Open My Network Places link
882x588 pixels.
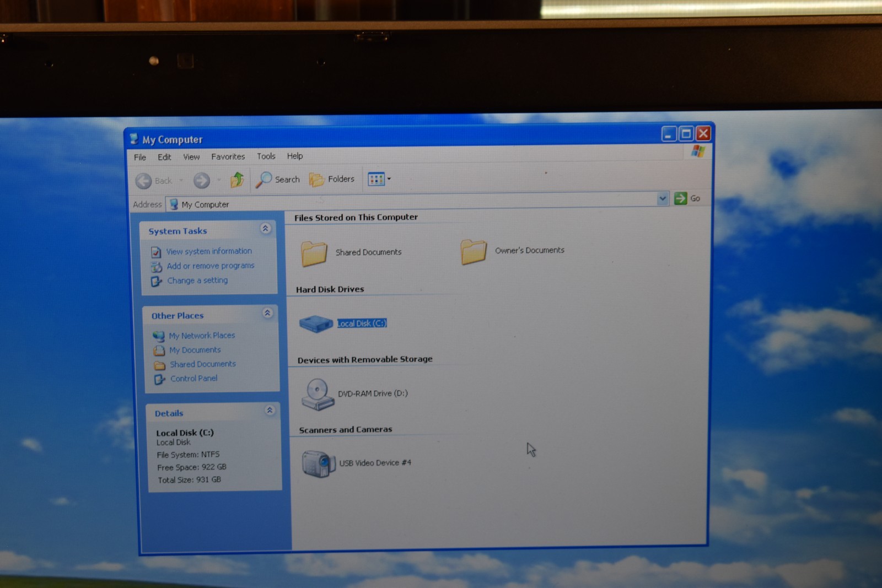pos(202,336)
